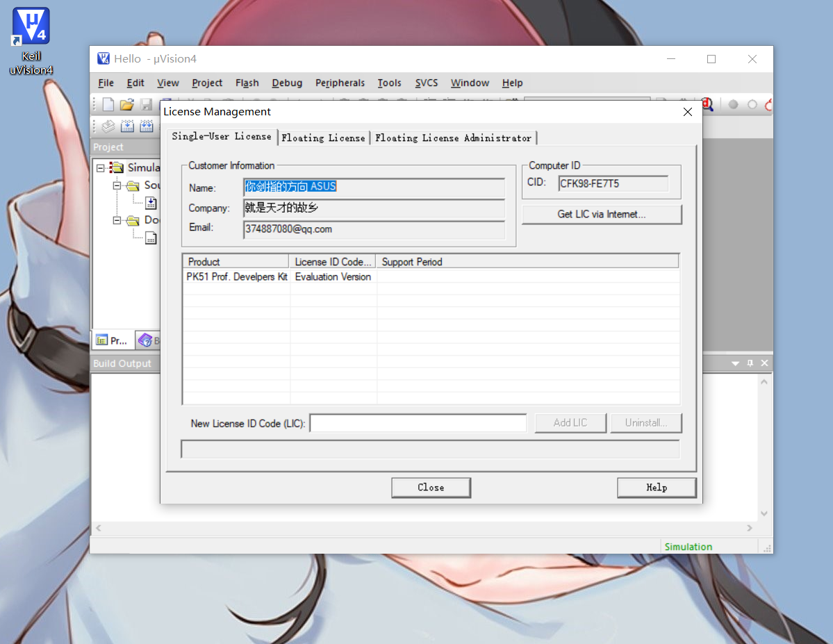The width and height of the screenshot is (833, 644).
Task: Switch to the Project tab in Project panel
Action: 113,340
